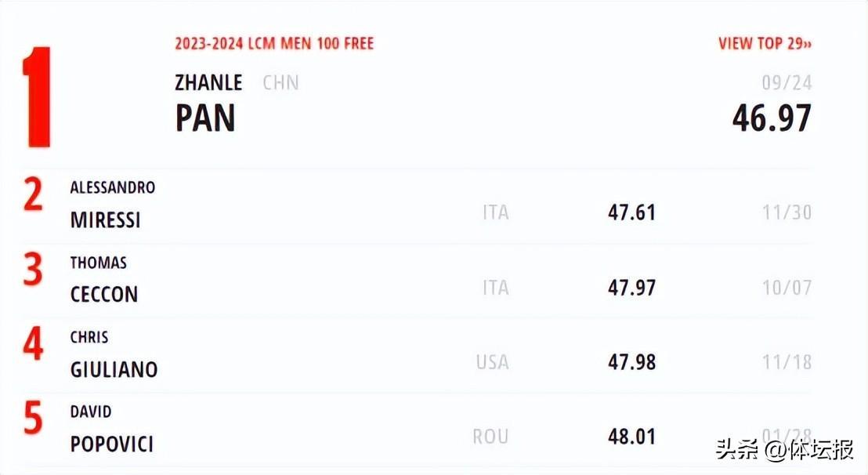The width and height of the screenshot is (868, 475).
Task: Click the large red rank 1 number
Action: click(x=36, y=97)
